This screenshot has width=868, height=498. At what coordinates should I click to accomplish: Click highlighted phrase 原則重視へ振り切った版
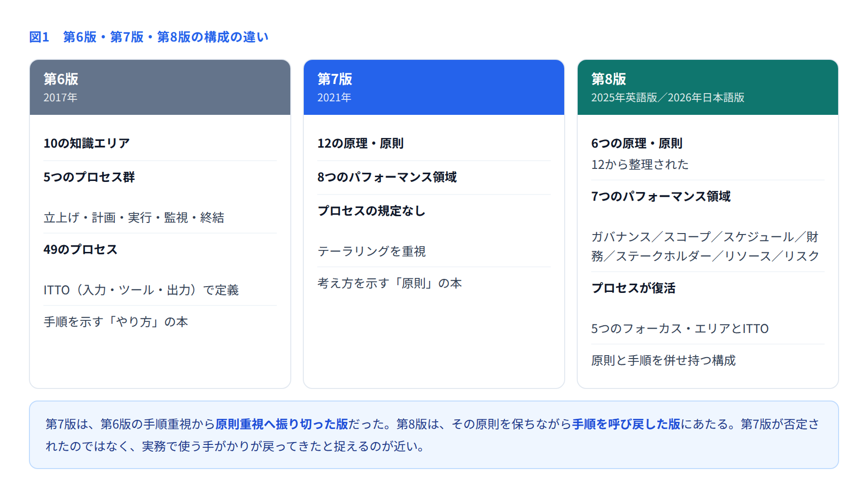[x=282, y=424]
